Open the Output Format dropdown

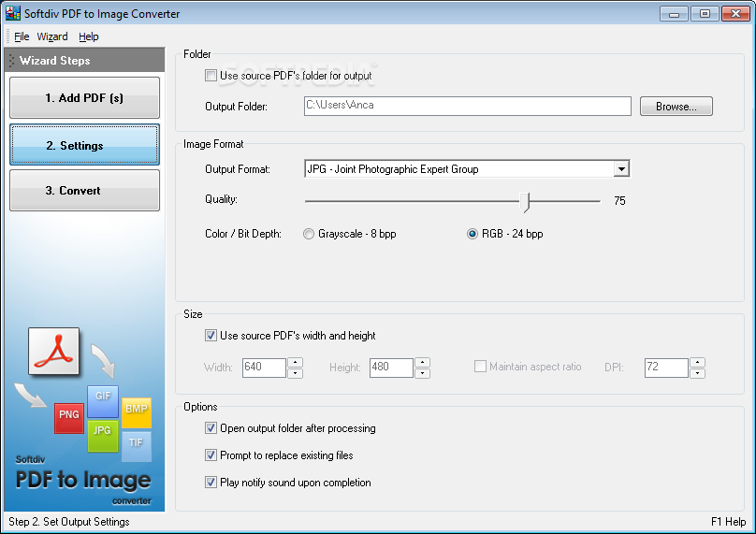(621, 169)
